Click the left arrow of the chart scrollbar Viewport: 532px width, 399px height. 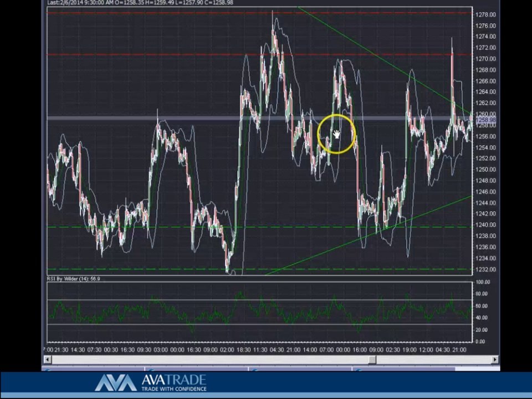[x=48, y=359]
